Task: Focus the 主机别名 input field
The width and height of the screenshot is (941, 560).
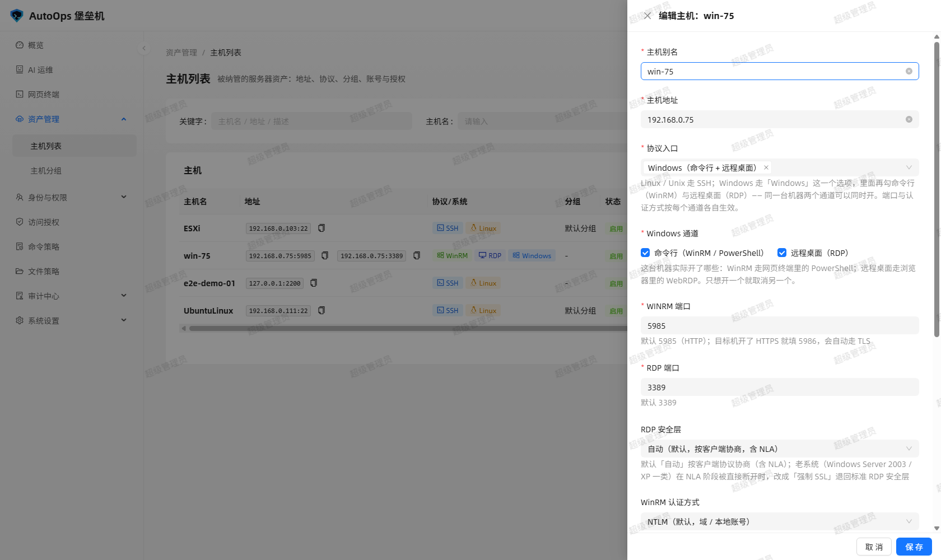Action: click(x=780, y=71)
